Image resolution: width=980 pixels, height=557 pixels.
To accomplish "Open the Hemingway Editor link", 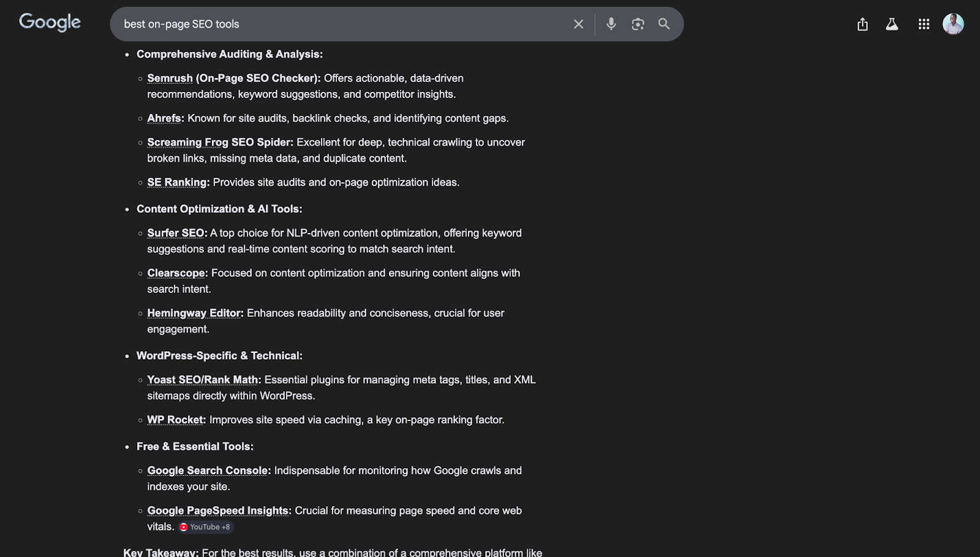I will click(x=194, y=313).
